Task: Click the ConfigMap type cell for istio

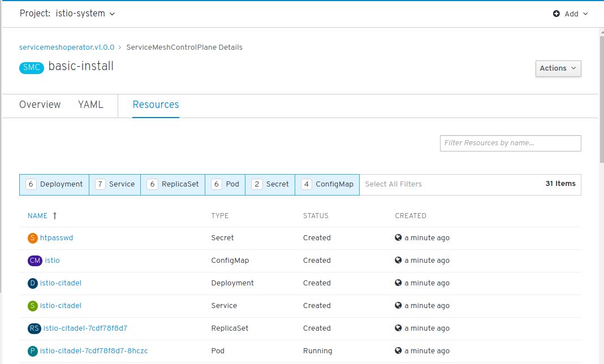Action: tap(230, 261)
